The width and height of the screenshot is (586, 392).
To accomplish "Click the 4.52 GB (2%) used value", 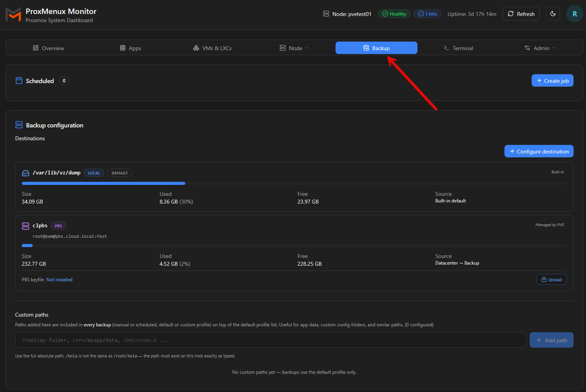I will [175, 264].
